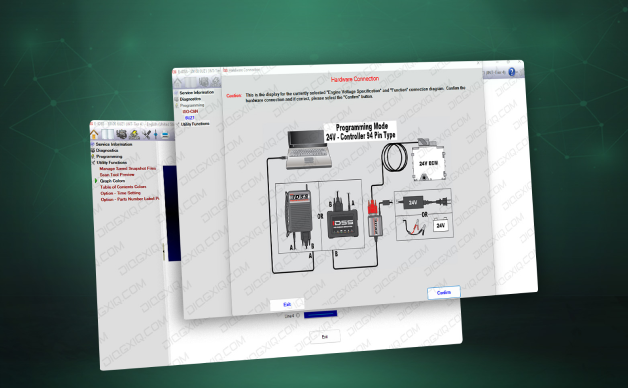Screen dimensions: 628x388
Task: Click the IDSS interface box in diagram
Action: click(343, 226)
